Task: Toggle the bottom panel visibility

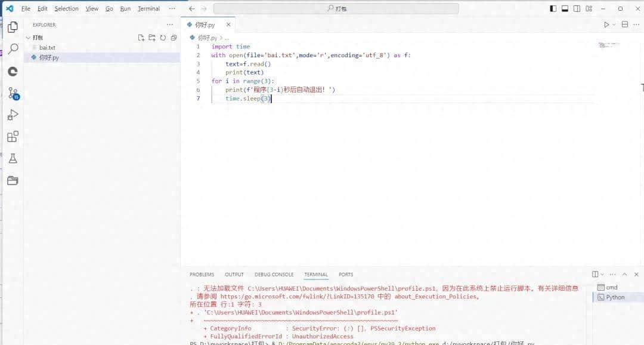Action: (563, 8)
